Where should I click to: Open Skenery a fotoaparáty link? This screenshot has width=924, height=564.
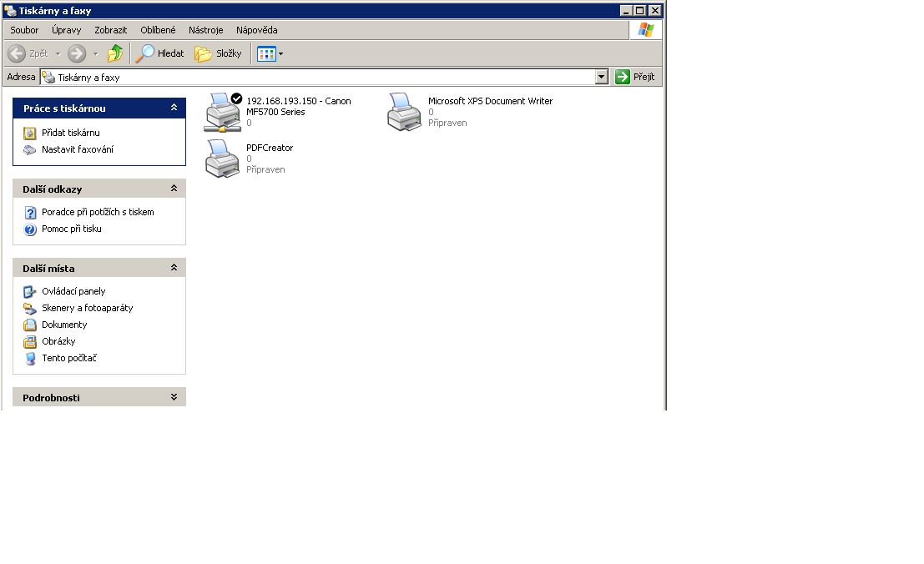(87, 308)
